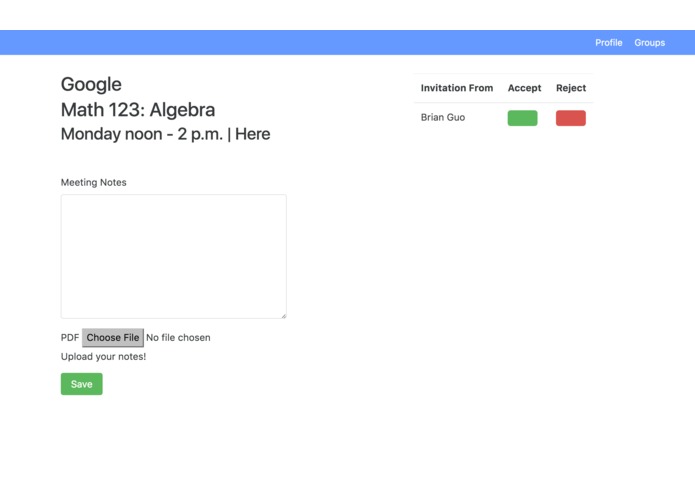
Task: Click the 'Reject' column header
Action: 571,88
